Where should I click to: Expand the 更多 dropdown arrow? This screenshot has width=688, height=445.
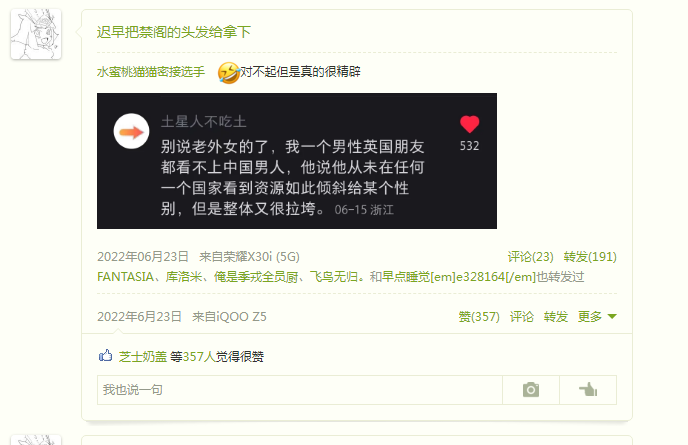coord(612,316)
